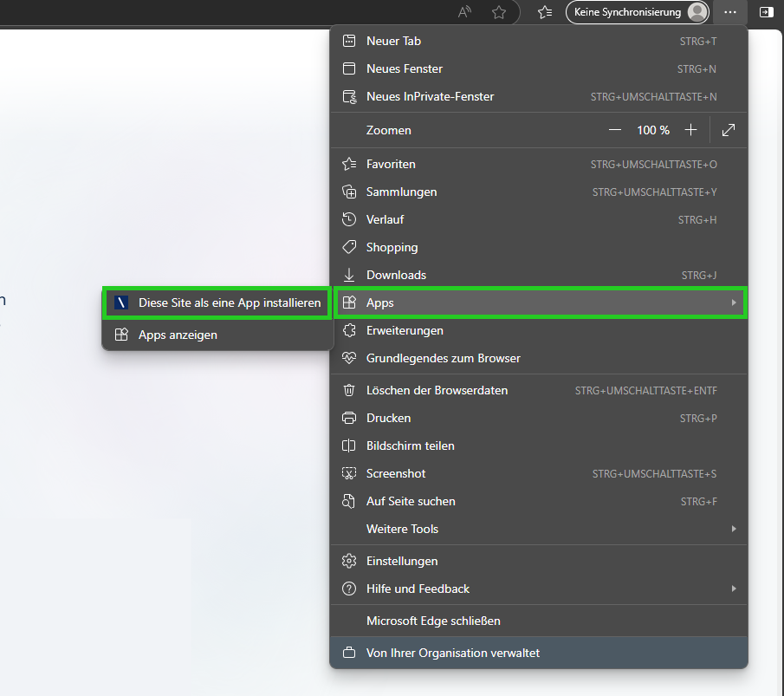The width and height of the screenshot is (784, 696).
Task: Expand the Weitere Tools submenu arrow
Action: coord(734,529)
